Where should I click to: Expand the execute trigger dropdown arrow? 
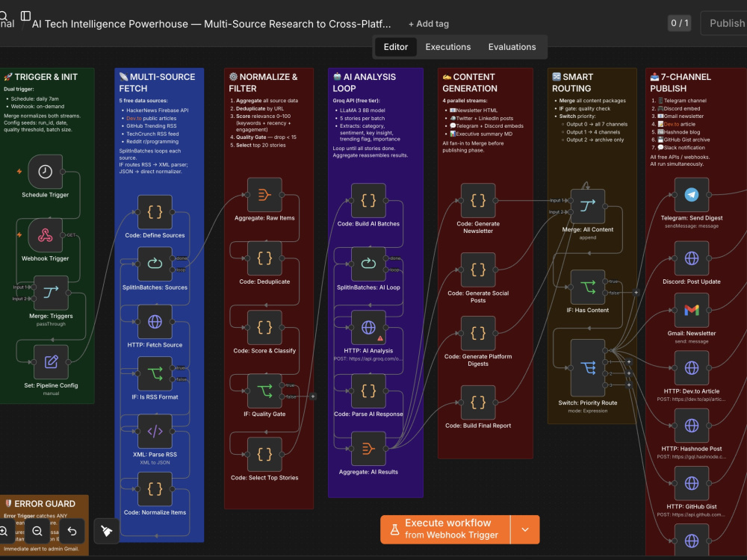(x=525, y=529)
